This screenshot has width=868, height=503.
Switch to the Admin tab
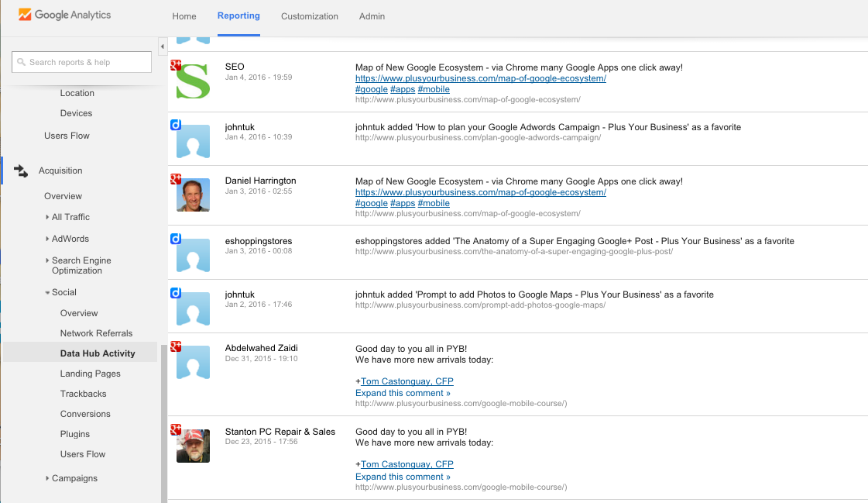(x=372, y=16)
